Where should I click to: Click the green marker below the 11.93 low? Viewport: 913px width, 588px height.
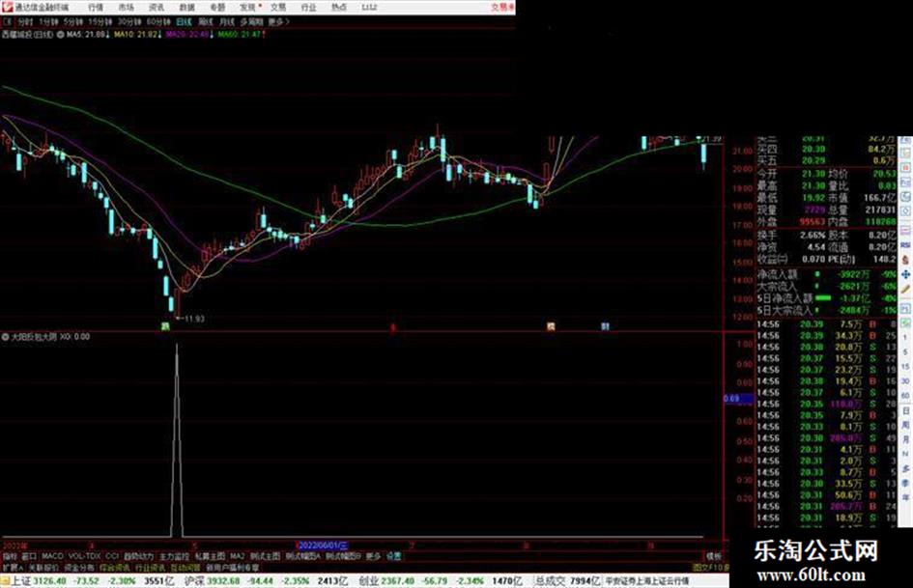pyautogui.click(x=165, y=326)
